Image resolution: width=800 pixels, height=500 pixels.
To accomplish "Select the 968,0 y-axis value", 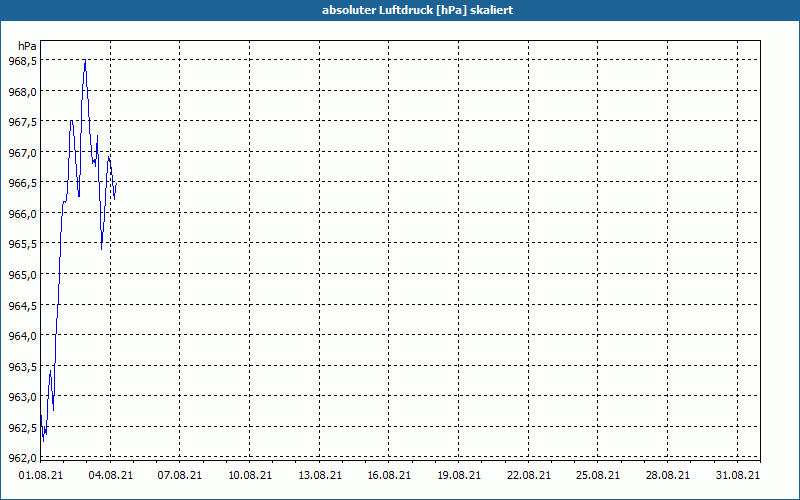I will (22, 92).
